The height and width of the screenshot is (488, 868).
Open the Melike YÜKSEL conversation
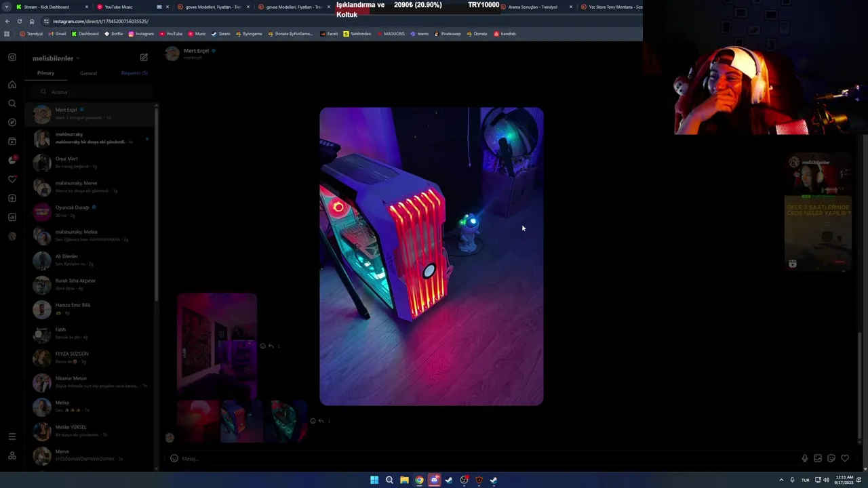tap(90, 431)
